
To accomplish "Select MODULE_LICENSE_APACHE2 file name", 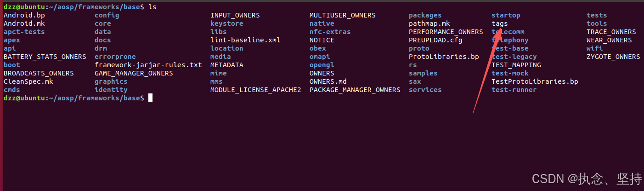I will click(x=256, y=90).
